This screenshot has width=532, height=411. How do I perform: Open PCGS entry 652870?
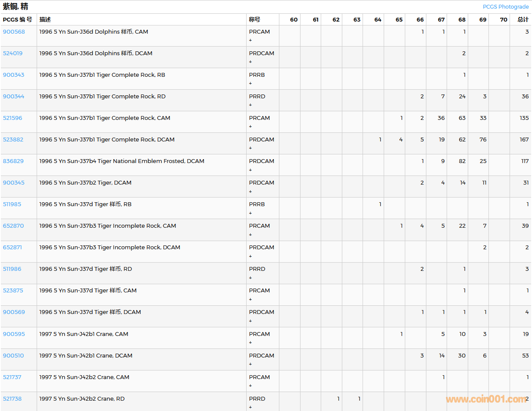pos(13,226)
